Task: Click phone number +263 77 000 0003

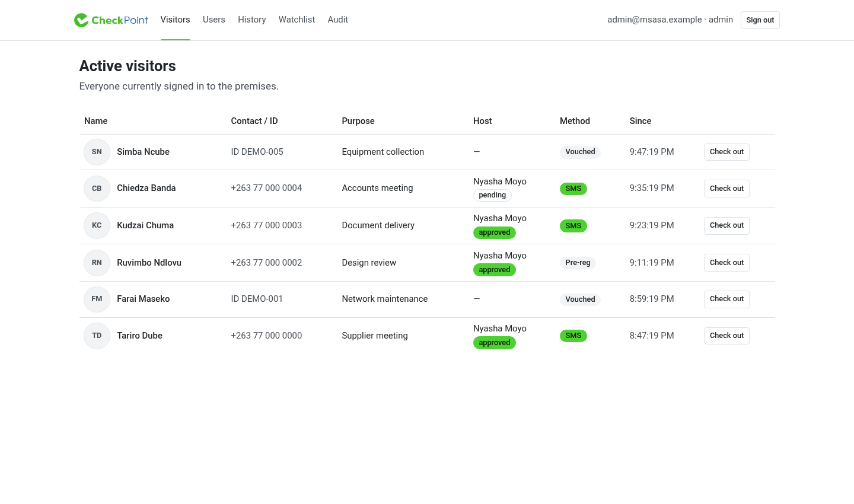Action: [266, 225]
